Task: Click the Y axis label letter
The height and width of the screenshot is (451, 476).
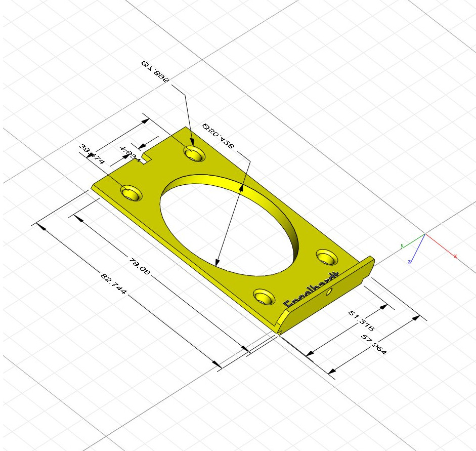Action: click(402, 246)
